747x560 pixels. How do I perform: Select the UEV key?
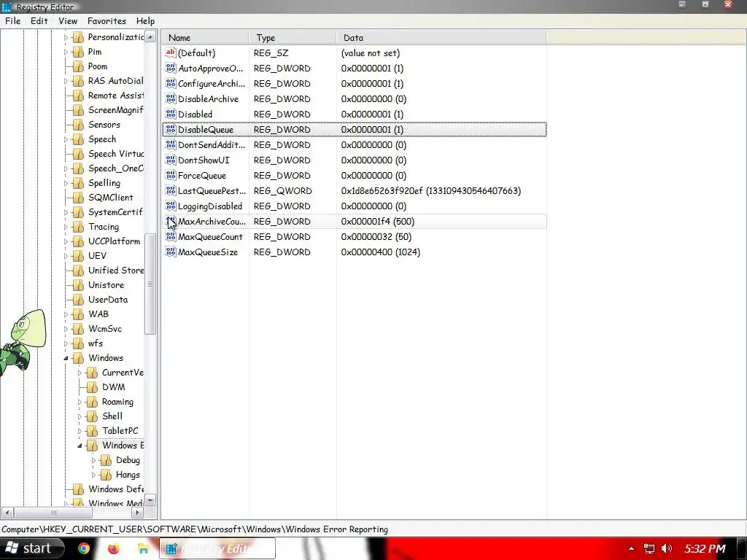pyautogui.click(x=97, y=256)
